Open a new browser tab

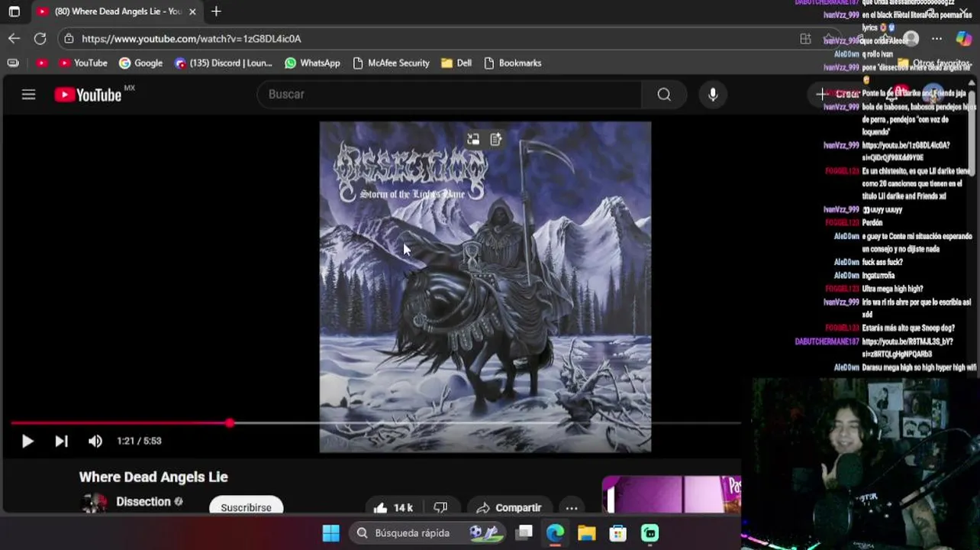point(216,11)
